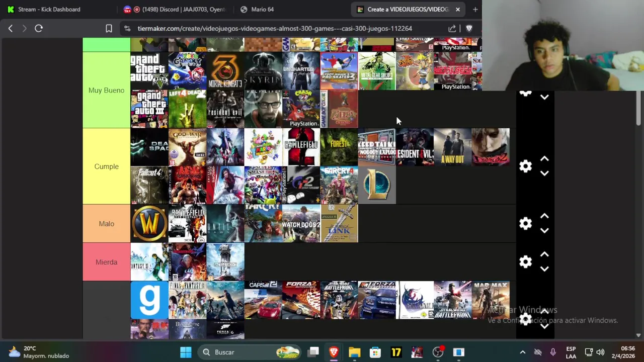Viewport: 644px width, 362px height.
Task: Select the Grand Theft Auto V thumbnail
Action: (149, 71)
